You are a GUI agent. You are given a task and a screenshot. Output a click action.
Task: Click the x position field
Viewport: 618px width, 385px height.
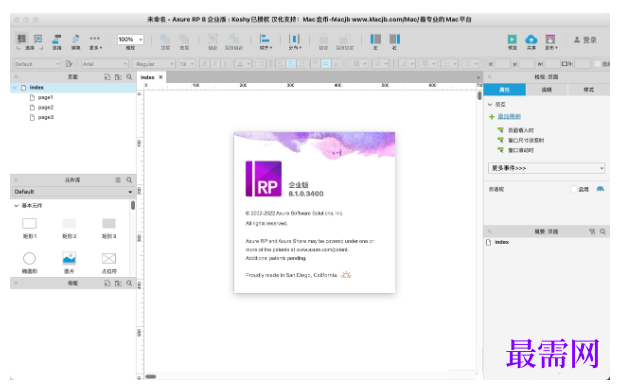[502, 64]
